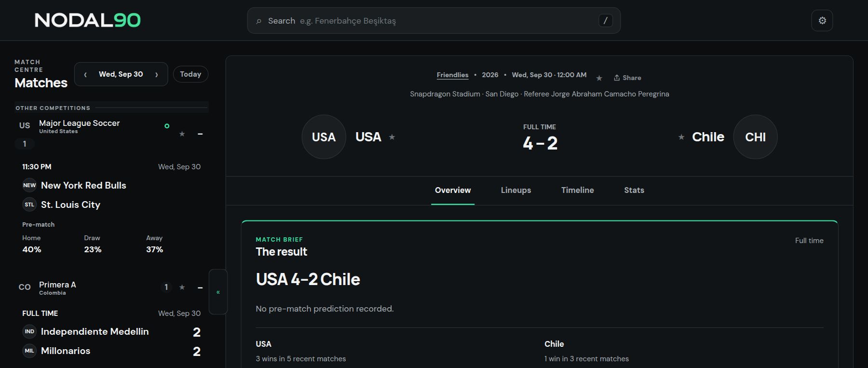
Task: Favorite Major League Soccer with its star
Action: (182, 134)
